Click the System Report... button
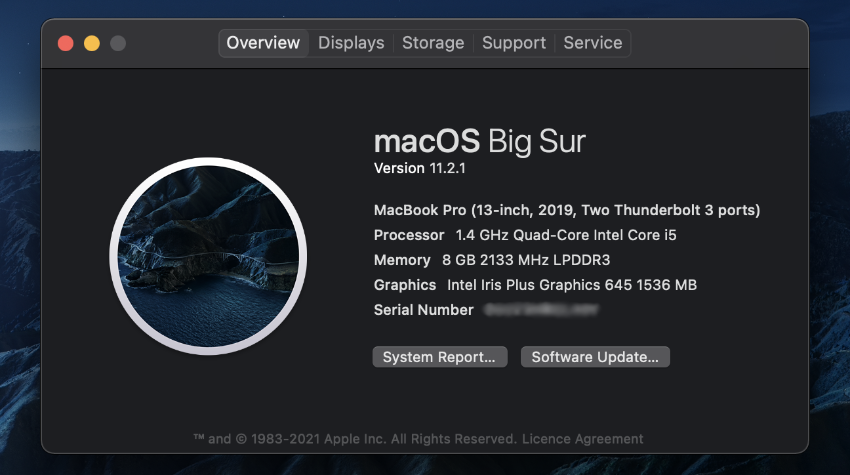 (440, 357)
